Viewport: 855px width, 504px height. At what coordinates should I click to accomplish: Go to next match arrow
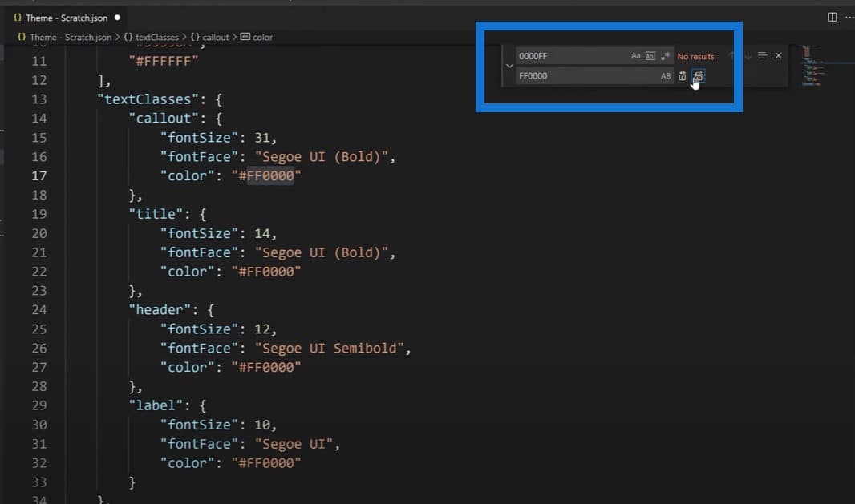click(748, 55)
